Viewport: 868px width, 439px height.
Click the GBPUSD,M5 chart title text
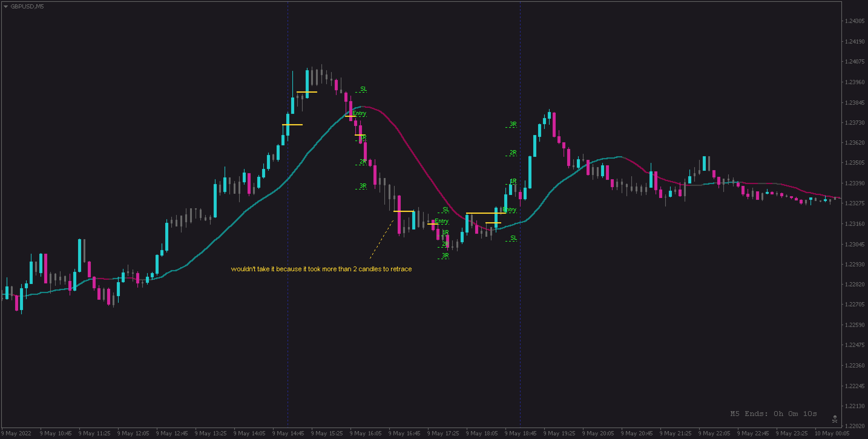point(27,6)
